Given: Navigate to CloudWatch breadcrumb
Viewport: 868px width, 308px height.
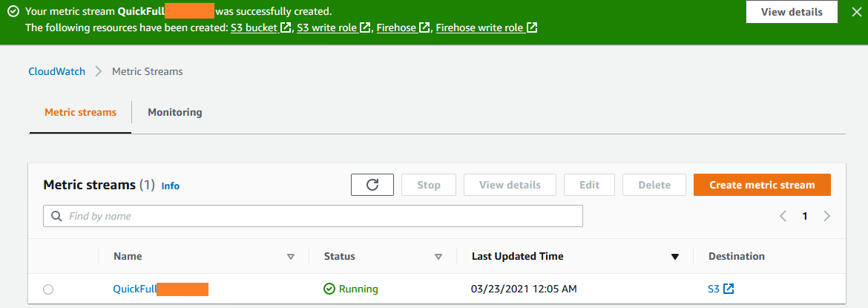Looking at the screenshot, I should 57,71.
